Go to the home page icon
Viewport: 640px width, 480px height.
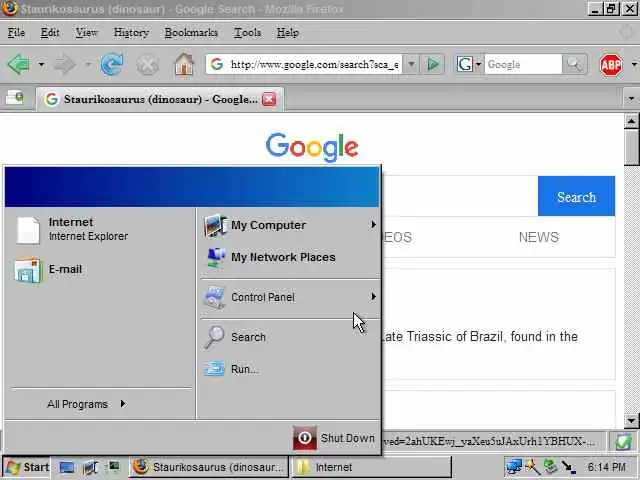click(184, 64)
